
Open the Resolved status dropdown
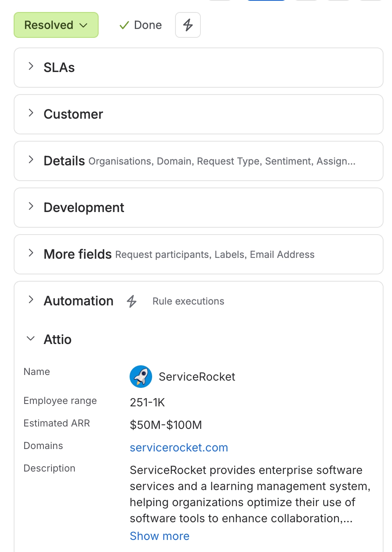tap(56, 25)
